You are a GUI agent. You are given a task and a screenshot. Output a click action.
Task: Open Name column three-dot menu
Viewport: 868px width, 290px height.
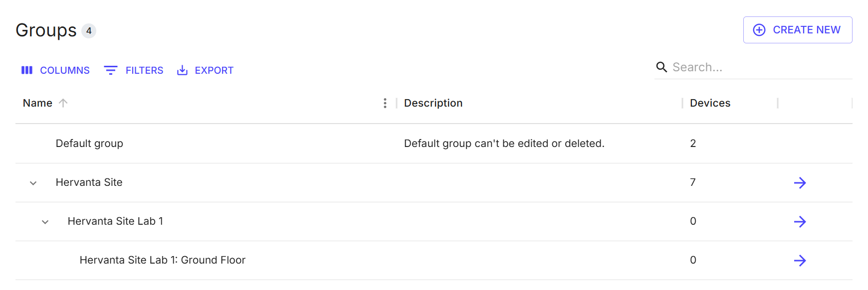(385, 103)
